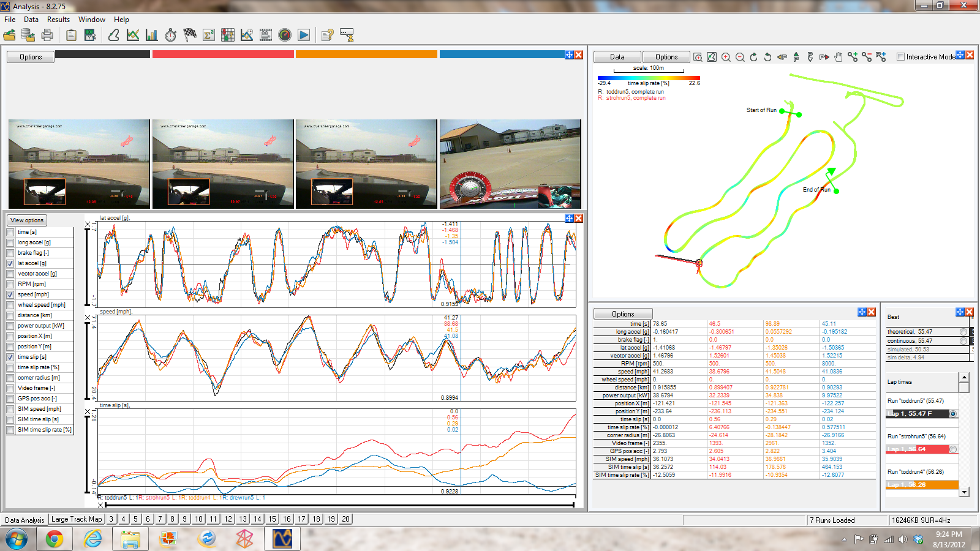Open View options for graph variables
Viewport: 980px width, 551px height.
[x=27, y=220]
